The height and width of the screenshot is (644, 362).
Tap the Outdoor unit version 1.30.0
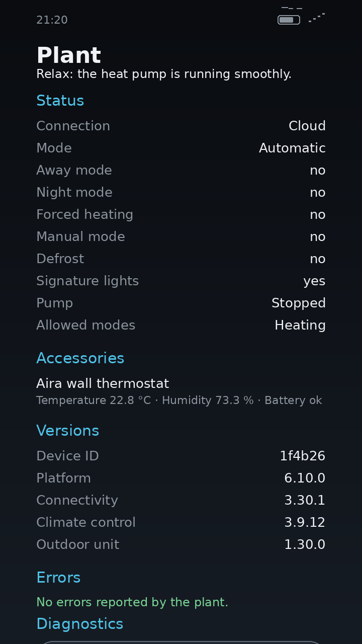click(305, 544)
